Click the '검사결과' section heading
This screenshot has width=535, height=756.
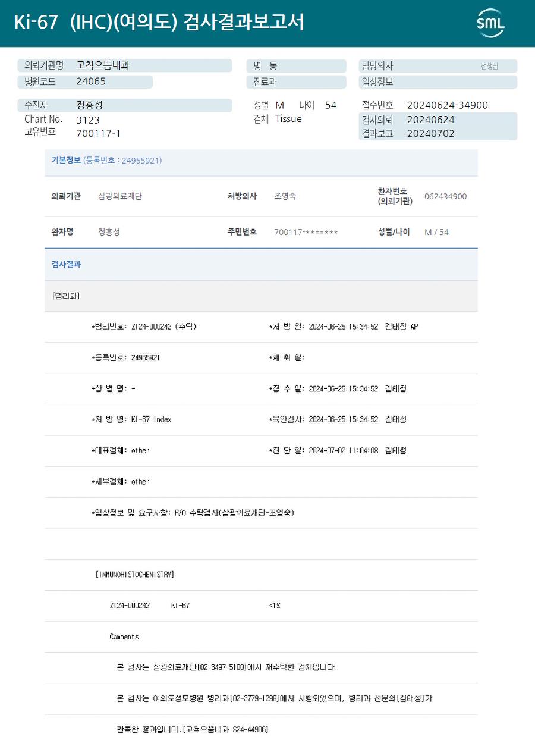[66, 264]
